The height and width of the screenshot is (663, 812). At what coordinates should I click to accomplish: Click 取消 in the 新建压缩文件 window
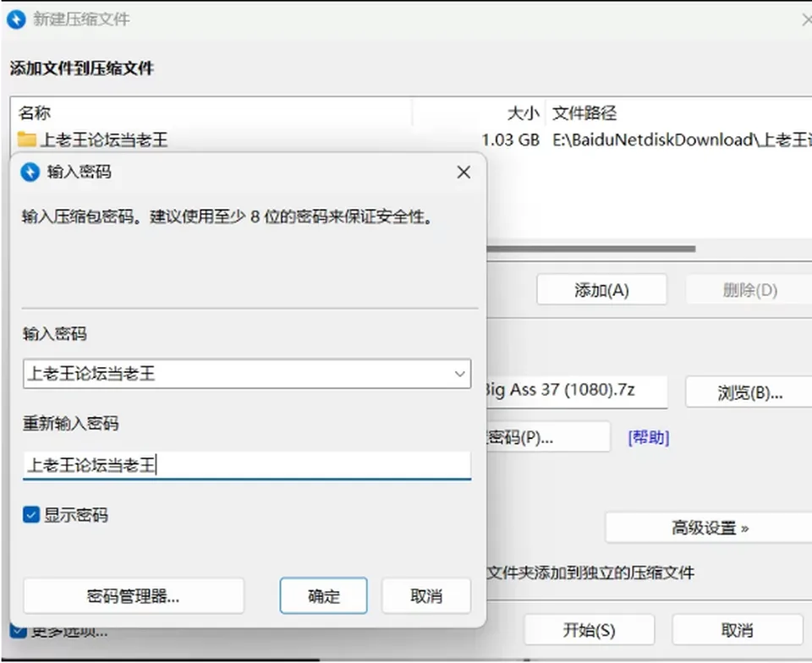click(737, 630)
